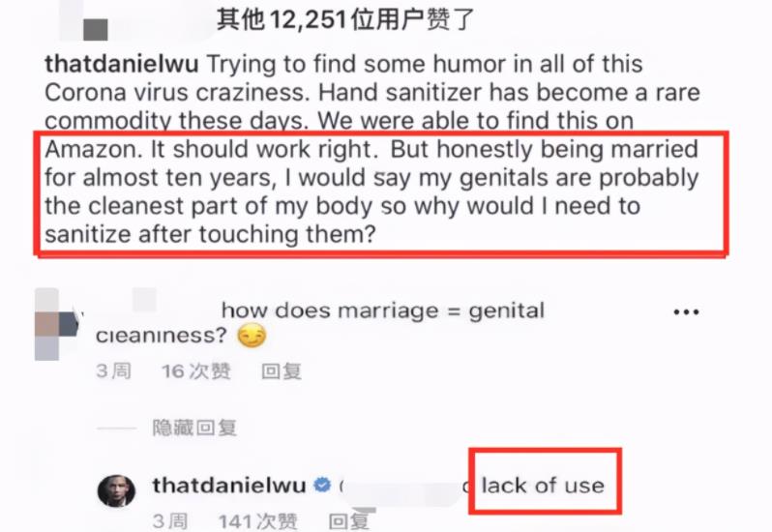Open thatdanielwu username in the caption
Viewport: 772px width, 532px height.
click(x=122, y=64)
